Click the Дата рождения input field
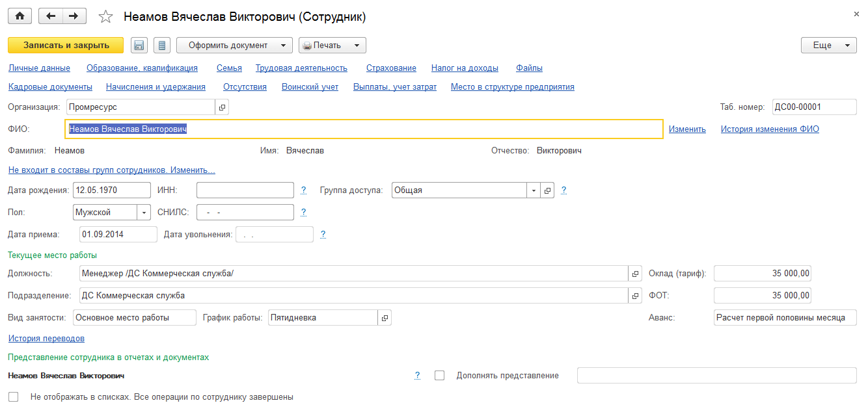This screenshot has width=868, height=416. (x=112, y=190)
